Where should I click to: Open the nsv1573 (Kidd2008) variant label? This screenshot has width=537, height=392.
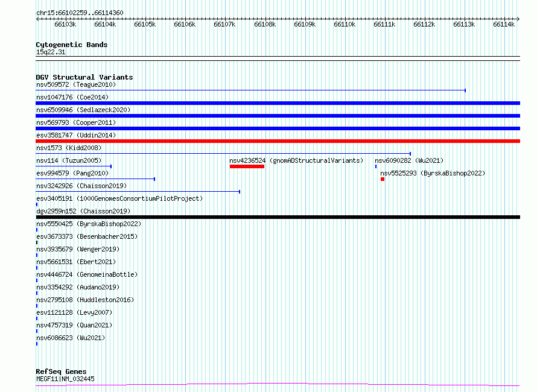69,148
